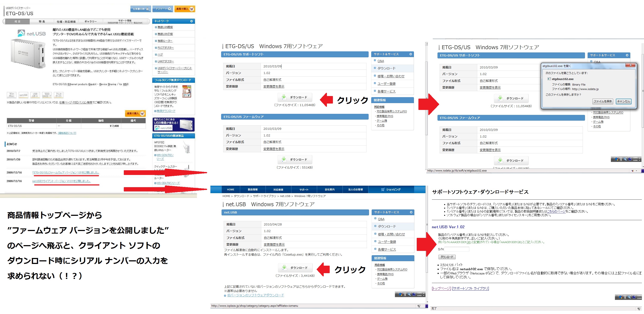This screenshot has width=644, height=314.
Task: Click the 仕様書印刷 print button
Action: 140,9
